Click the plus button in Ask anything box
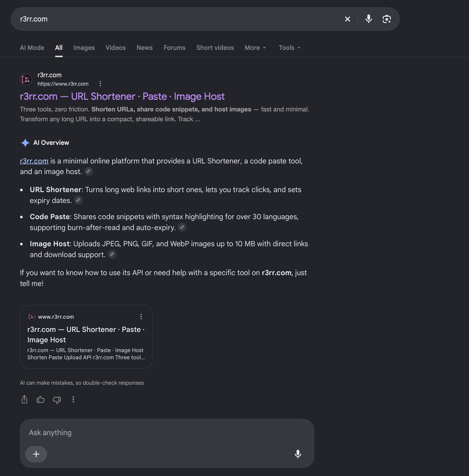 click(36, 454)
